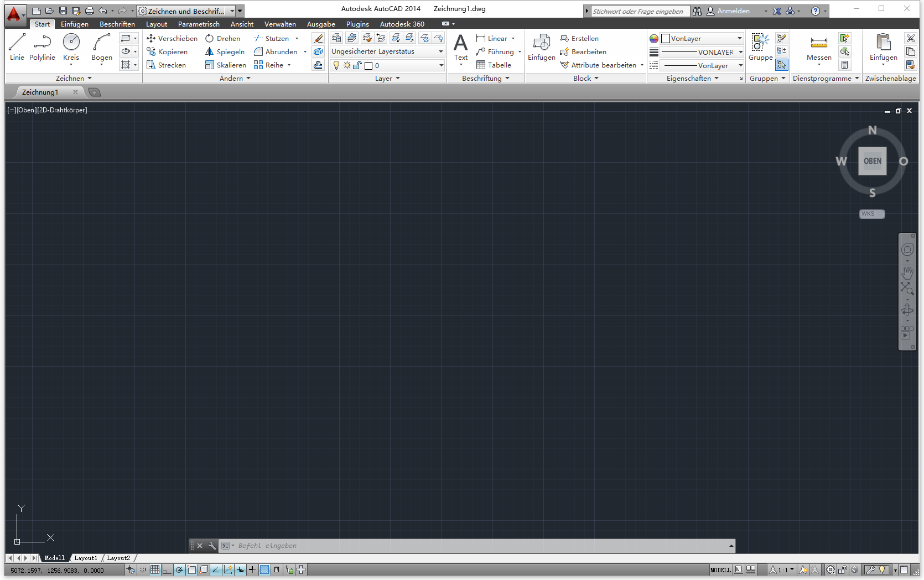Select the large Text annotation tool
Viewport: 924px width, 580px height.
461,47
